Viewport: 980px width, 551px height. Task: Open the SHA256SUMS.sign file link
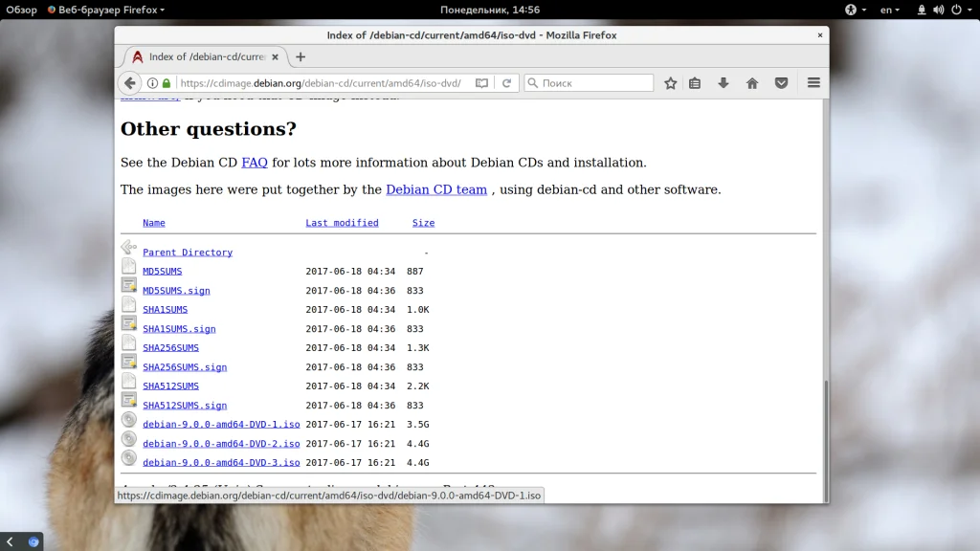coord(185,367)
